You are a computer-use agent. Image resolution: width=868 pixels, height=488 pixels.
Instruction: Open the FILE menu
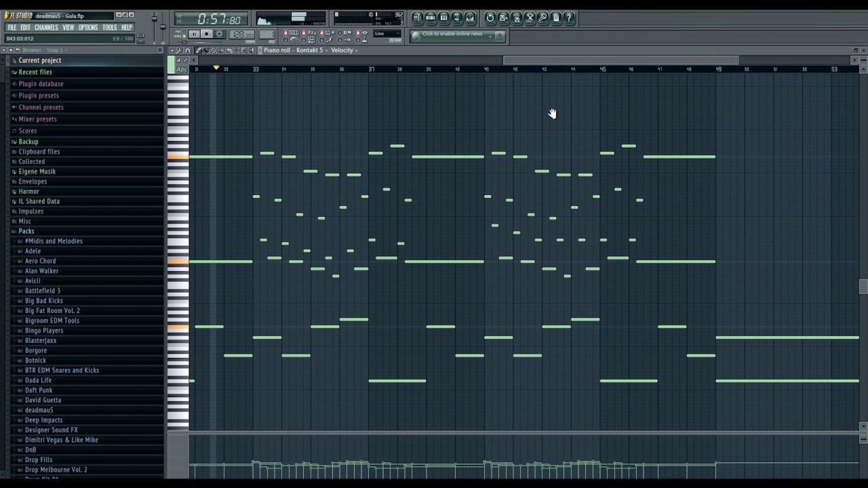(12, 28)
